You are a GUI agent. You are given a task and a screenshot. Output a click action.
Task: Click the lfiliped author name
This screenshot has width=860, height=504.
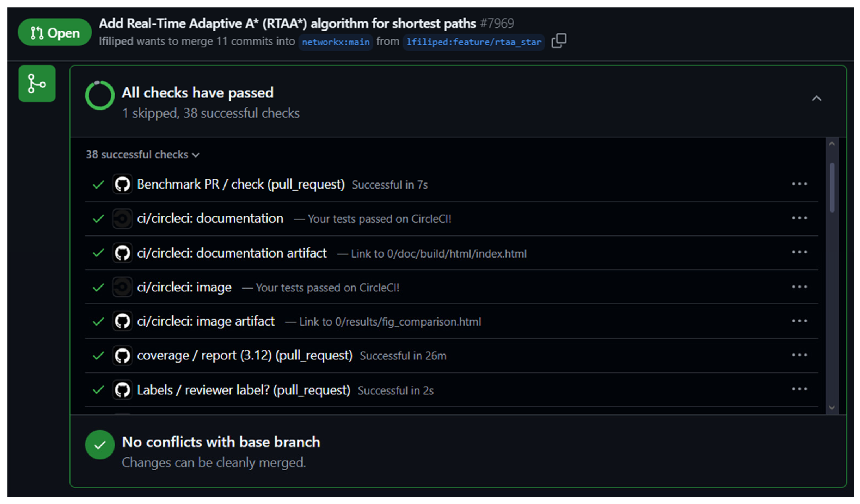coord(116,41)
